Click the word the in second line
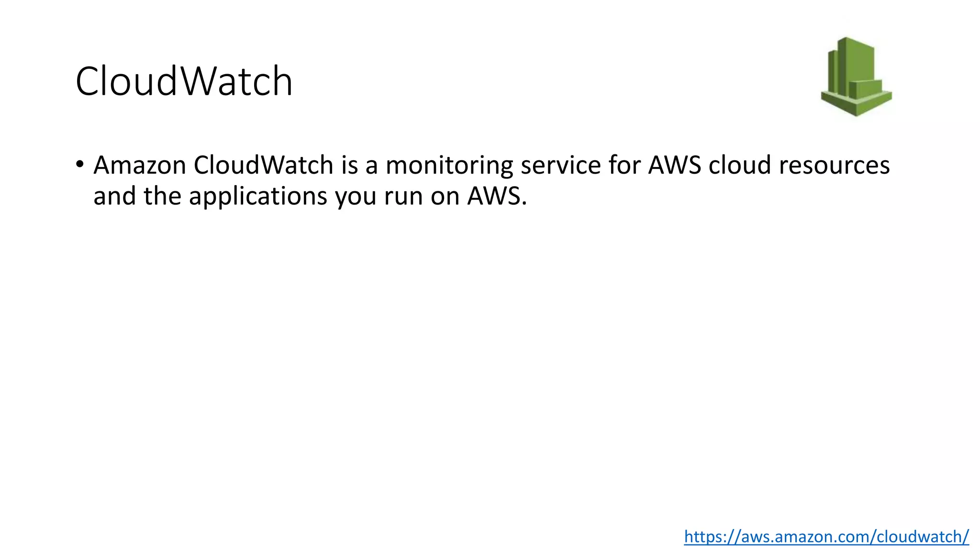The height and width of the screenshot is (551, 980). [x=163, y=196]
